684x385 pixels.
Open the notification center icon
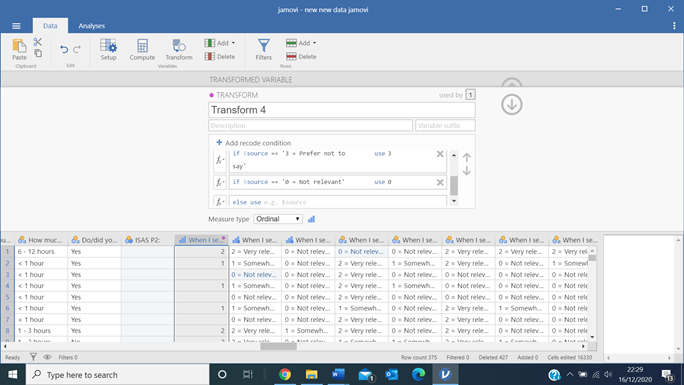[x=667, y=375]
